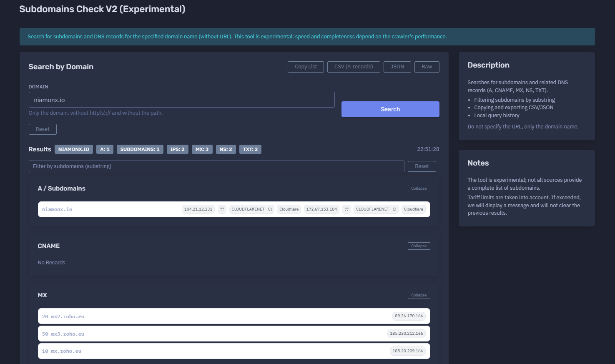Collapse the CNAME section

tap(419, 246)
